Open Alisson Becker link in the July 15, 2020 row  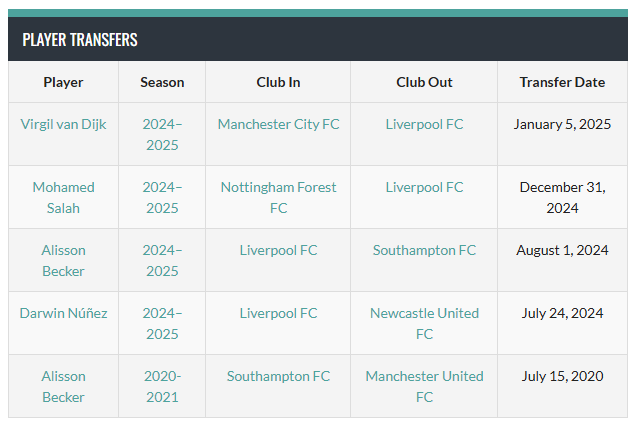coord(63,386)
